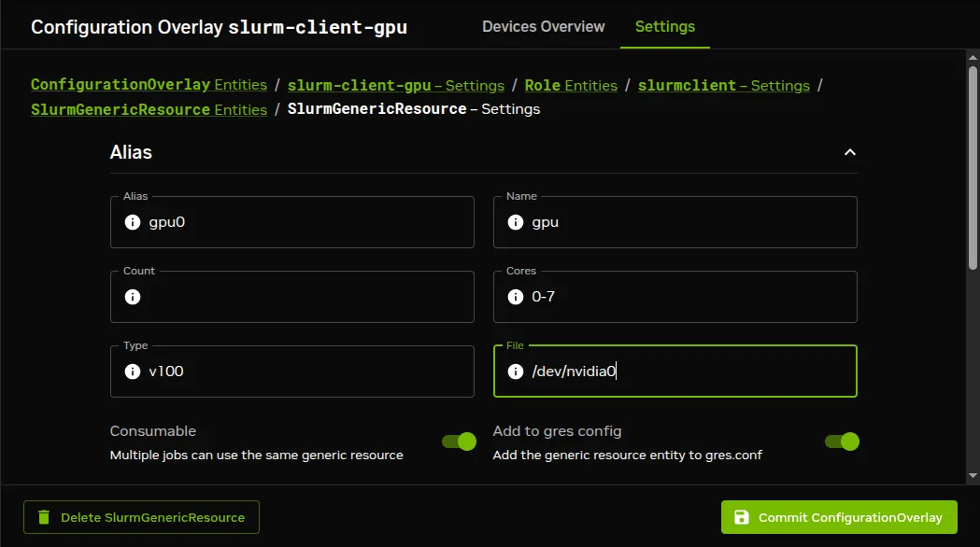Go to slurm-client-gpu – Settings breadcrumb

(x=395, y=85)
